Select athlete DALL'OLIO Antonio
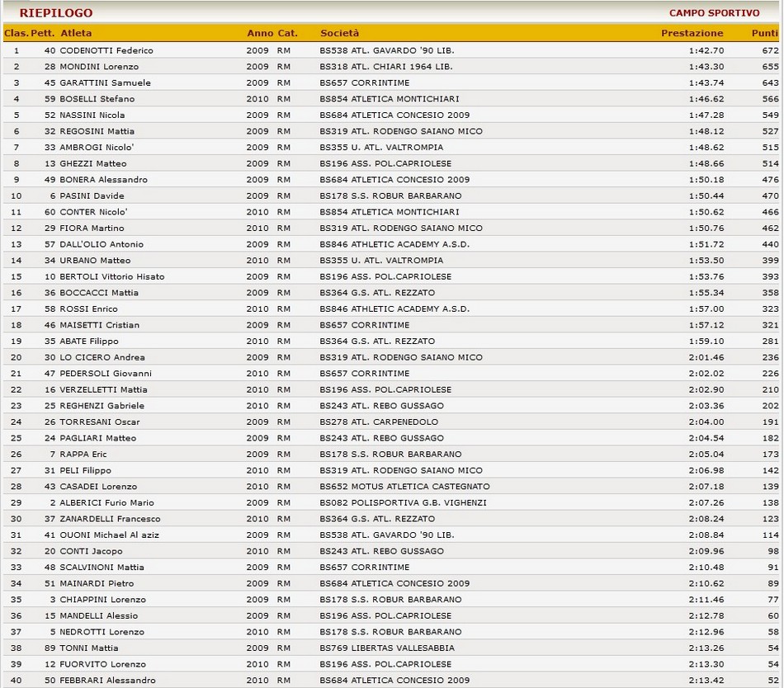Viewport: 784px width, 688px height. point(102,244)
